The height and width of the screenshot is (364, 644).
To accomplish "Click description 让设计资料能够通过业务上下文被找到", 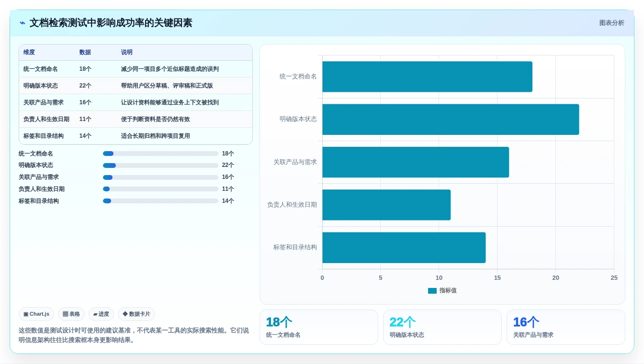I will point(170,102).
